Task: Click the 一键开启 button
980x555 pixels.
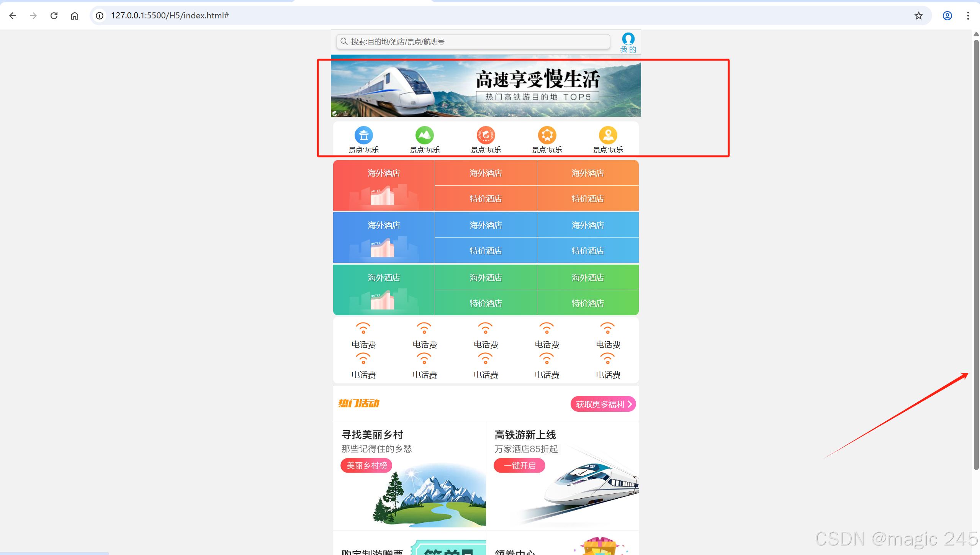Action: (x=519, y=465)
